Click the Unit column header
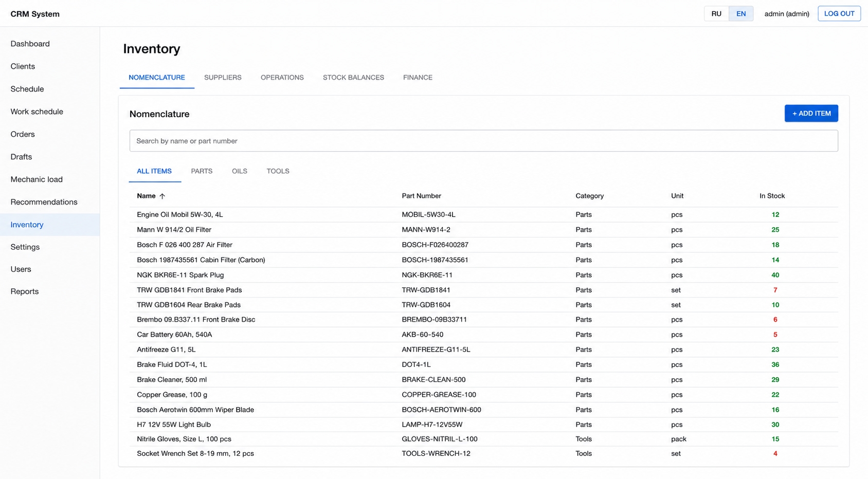The image size is (868, 479). coord(677,196)
